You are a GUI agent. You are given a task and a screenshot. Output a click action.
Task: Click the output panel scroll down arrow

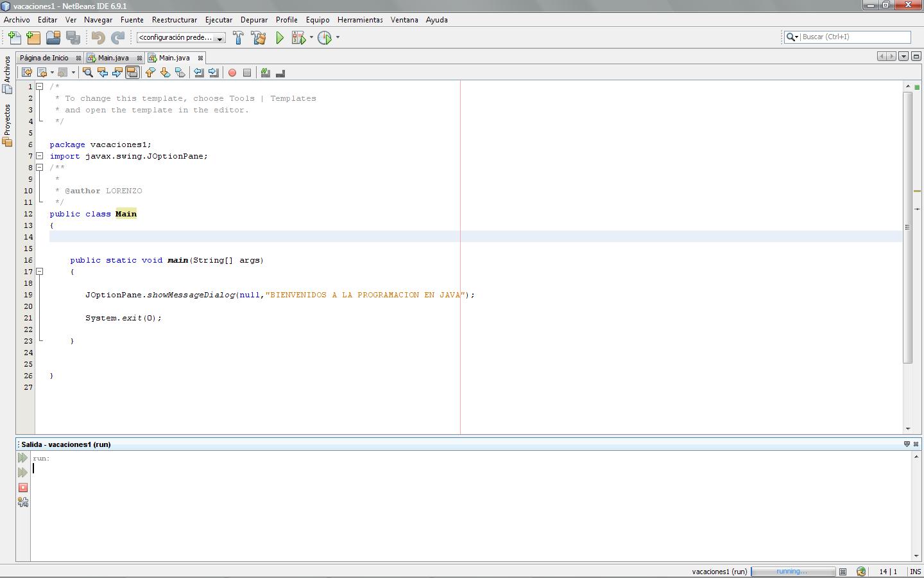point(916,556)
